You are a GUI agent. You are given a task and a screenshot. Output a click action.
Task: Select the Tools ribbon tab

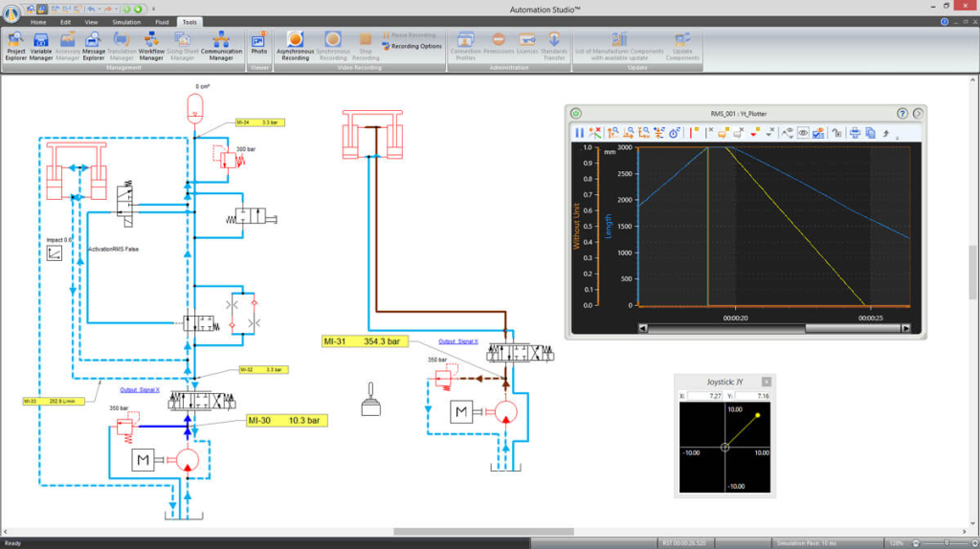189,22
